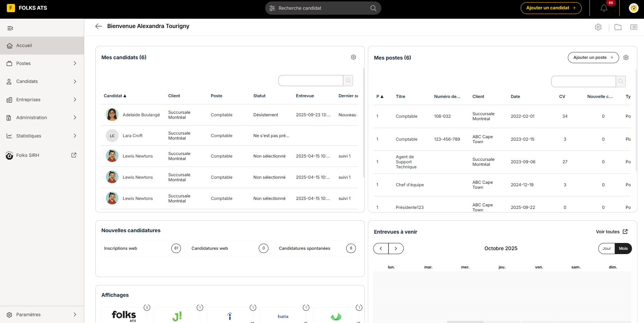Click Lara Croft candidate name
Image resolution: width=644 pixels, height=323 pixels.
133,136
